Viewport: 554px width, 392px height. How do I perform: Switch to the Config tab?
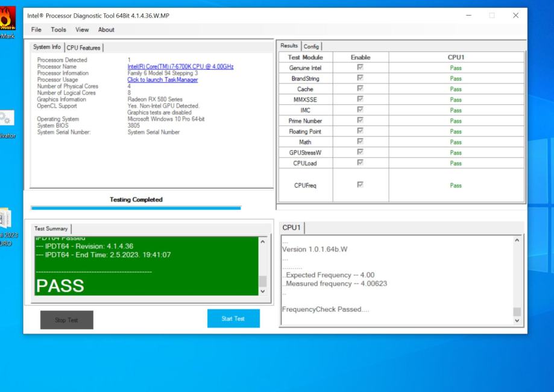click(312, 46)
